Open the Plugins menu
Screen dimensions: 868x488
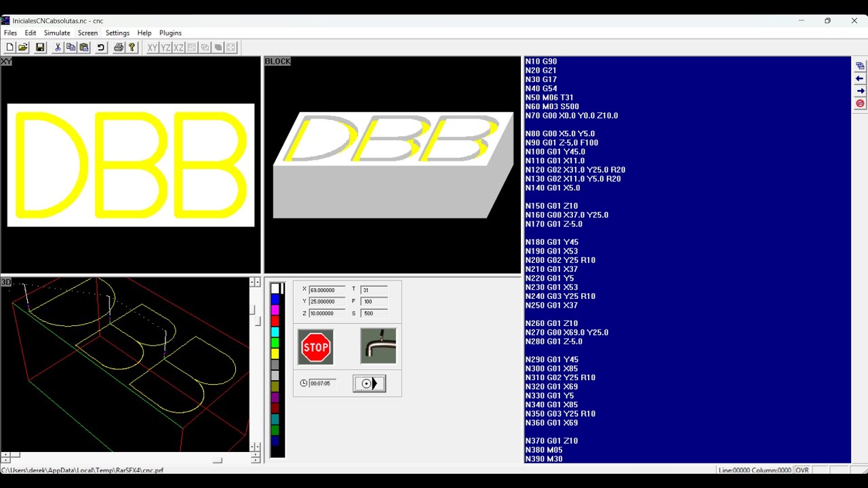(x=170, y=33)
